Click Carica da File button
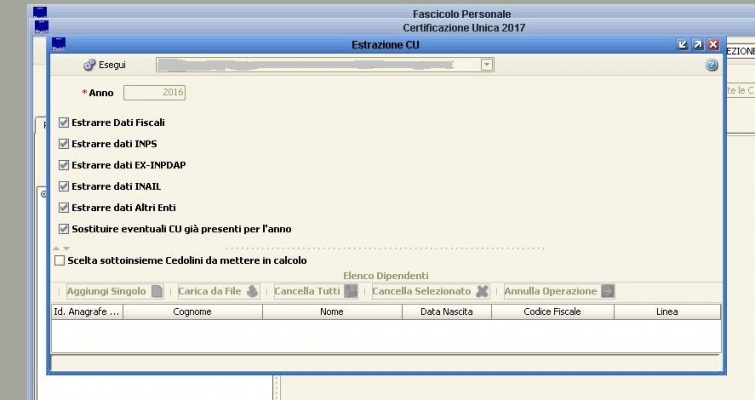The height and width of the screenshot is (400, 755). click(218, 291)
